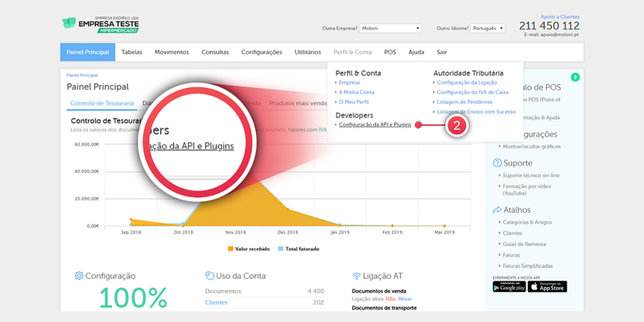Image resolution: width=644 pixels, height=322 pixels.
Task: Toggle Total faturado blue legend swatch
Action: (281, 249)
